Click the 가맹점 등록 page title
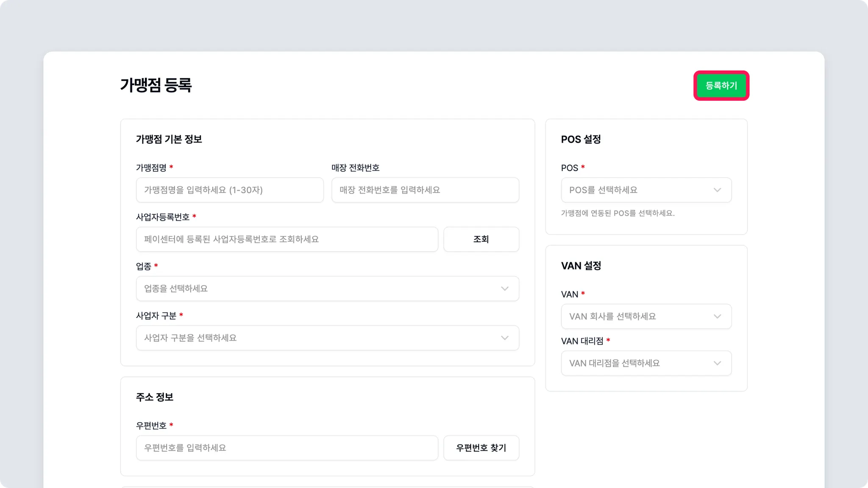868x488 pixels. click(x=156, y=85)
